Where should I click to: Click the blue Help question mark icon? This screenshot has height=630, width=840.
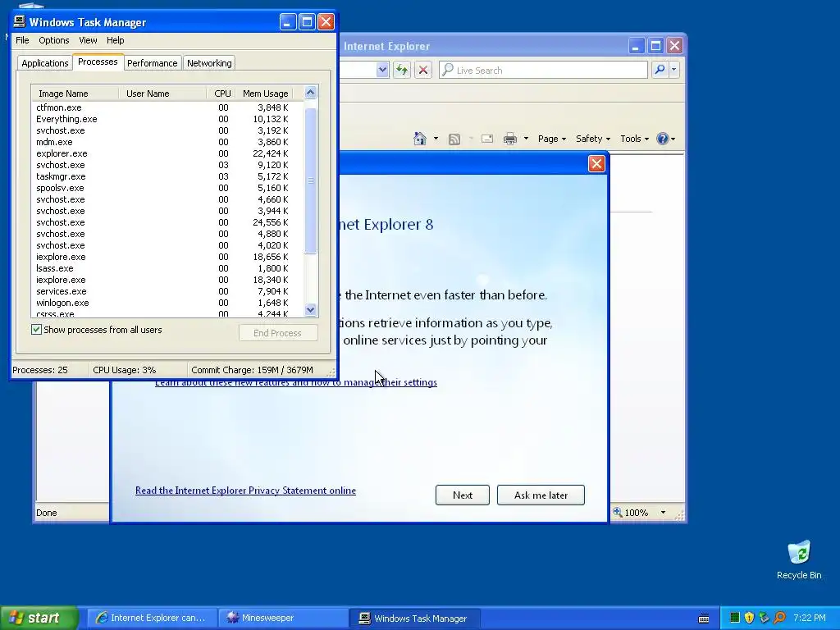[663, 139]
